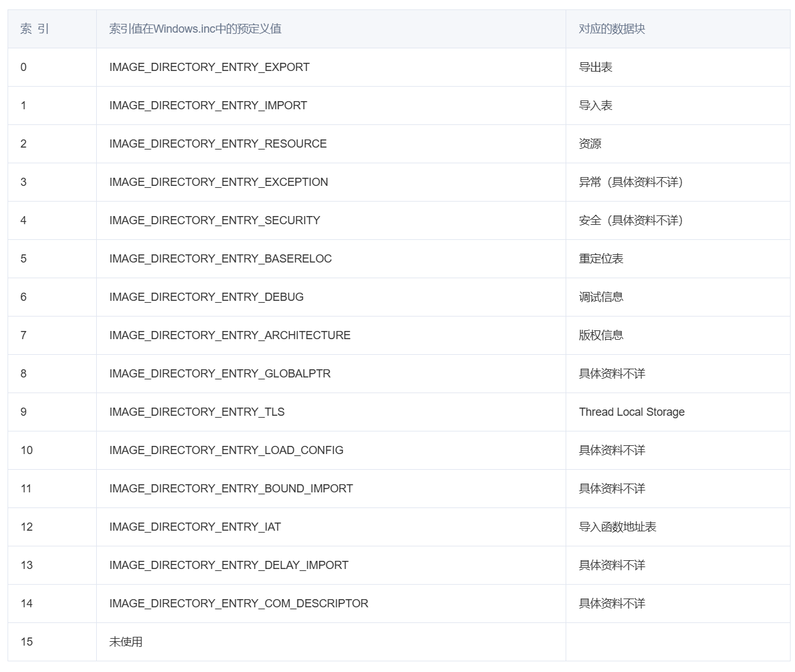Click the 对应的数据块 column header
The width and height of the screenshot is (795, 672).
(611, 29)
